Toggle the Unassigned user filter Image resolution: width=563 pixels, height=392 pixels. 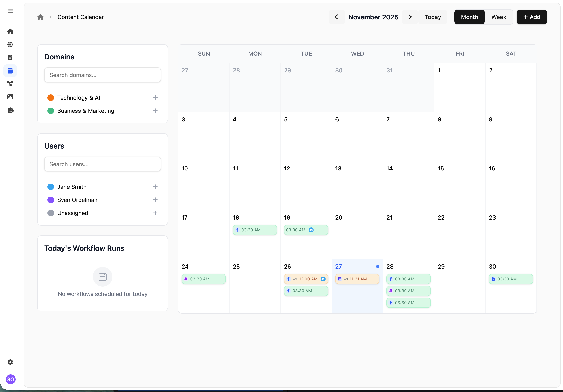[73, 213]
